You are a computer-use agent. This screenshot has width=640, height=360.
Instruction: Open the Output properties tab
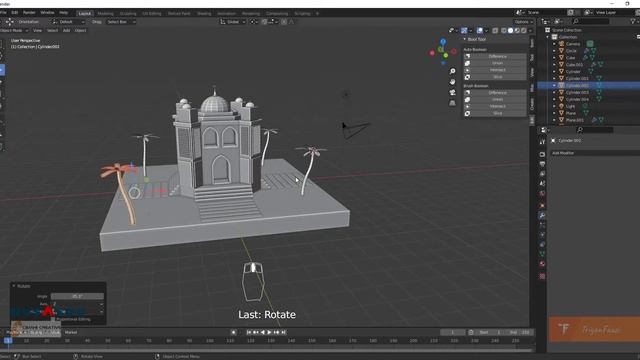tap(542, 164)
